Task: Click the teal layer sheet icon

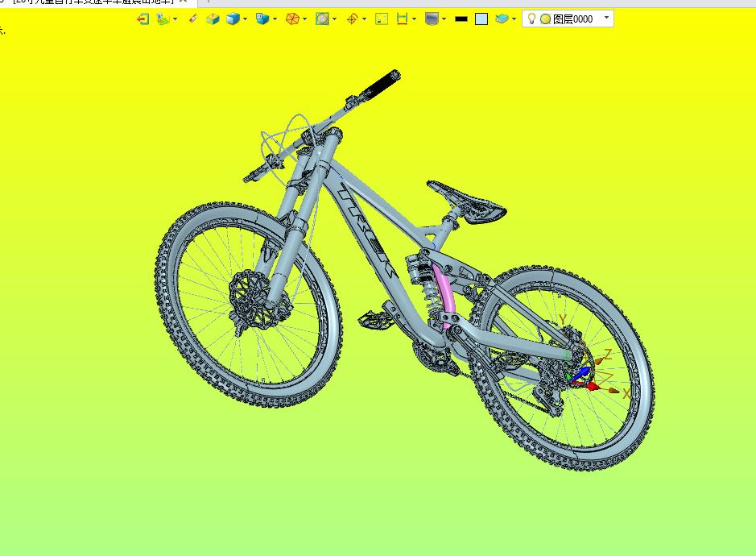Action: tap(502, 19)
